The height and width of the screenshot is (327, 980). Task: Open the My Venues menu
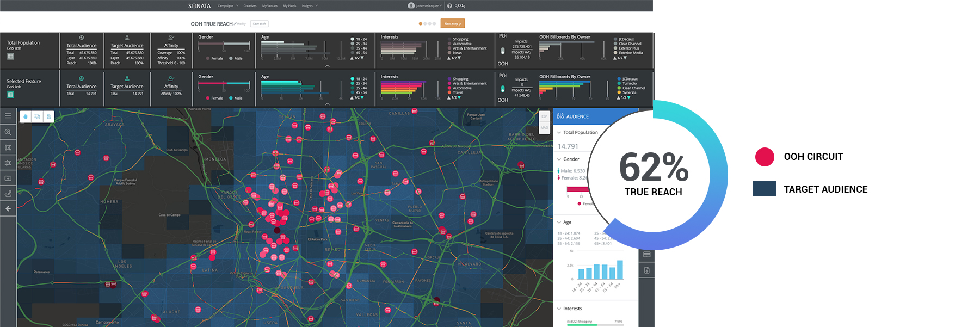coord(269,6)
